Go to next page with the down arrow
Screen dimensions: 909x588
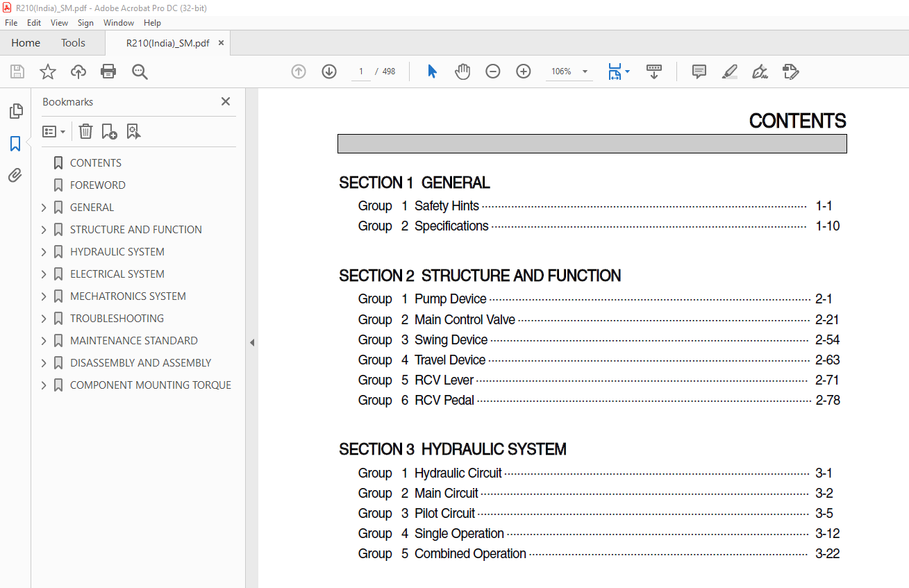[x=329, y=72]
